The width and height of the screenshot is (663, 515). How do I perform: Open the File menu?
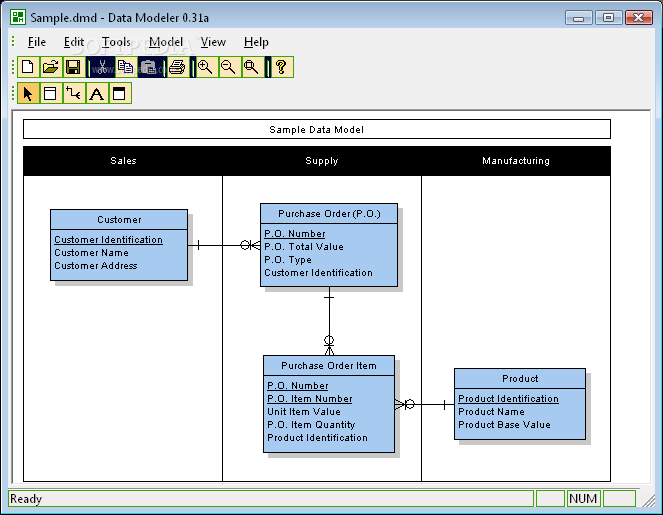pos(37,42)
